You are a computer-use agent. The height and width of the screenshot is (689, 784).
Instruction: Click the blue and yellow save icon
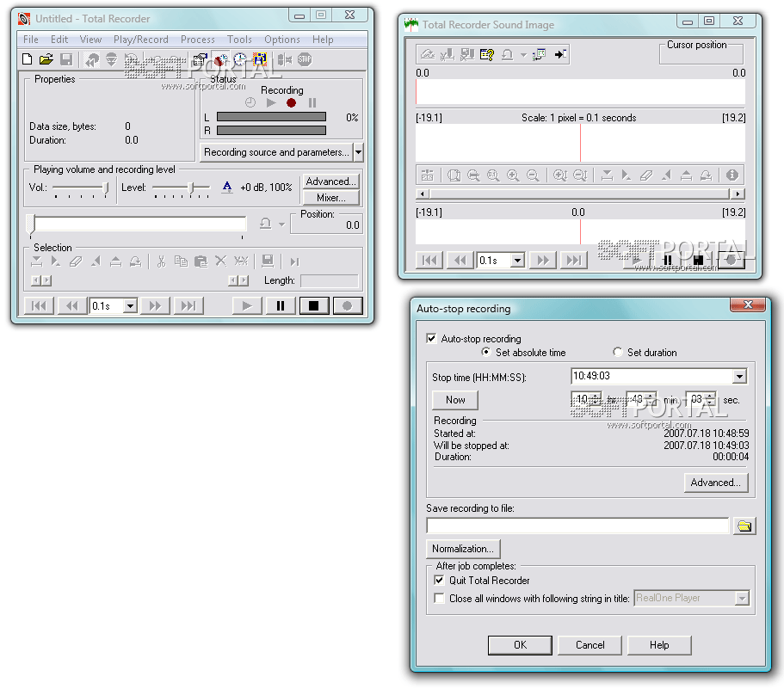[x=260, y=59]
